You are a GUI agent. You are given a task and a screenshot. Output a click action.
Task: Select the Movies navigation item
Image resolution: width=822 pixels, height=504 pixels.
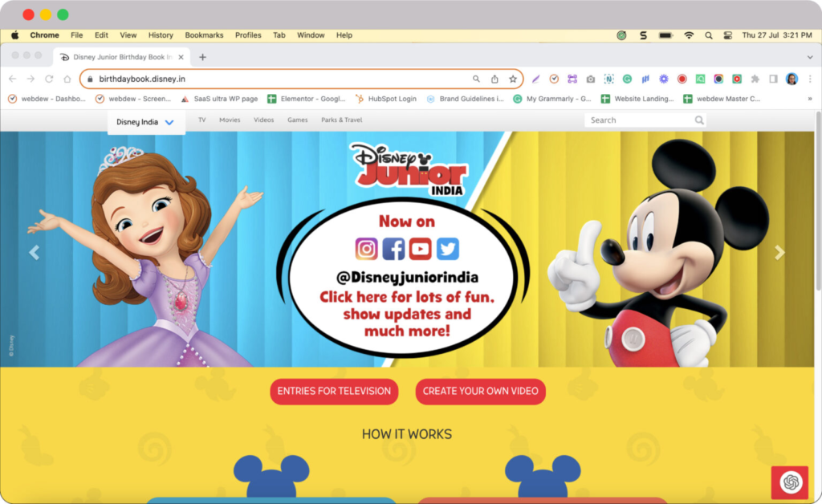pyautogui.click(x=230, y=120)
